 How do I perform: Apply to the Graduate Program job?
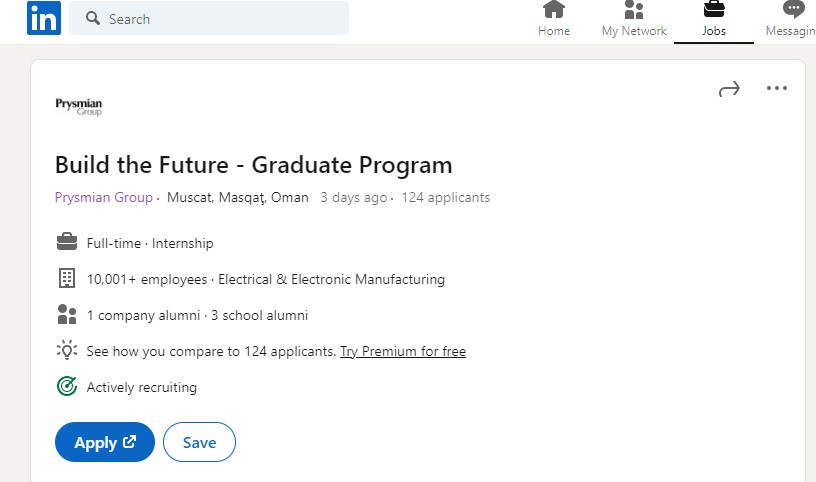coord(105,442)
